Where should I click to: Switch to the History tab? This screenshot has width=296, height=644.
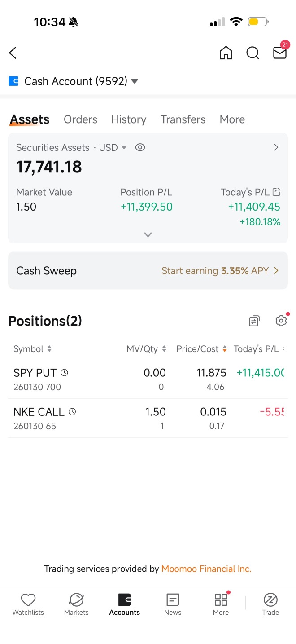point(129,119)
